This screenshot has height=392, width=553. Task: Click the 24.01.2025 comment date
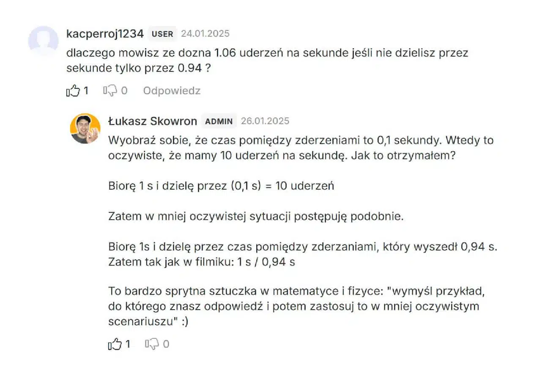coord(205,34)
